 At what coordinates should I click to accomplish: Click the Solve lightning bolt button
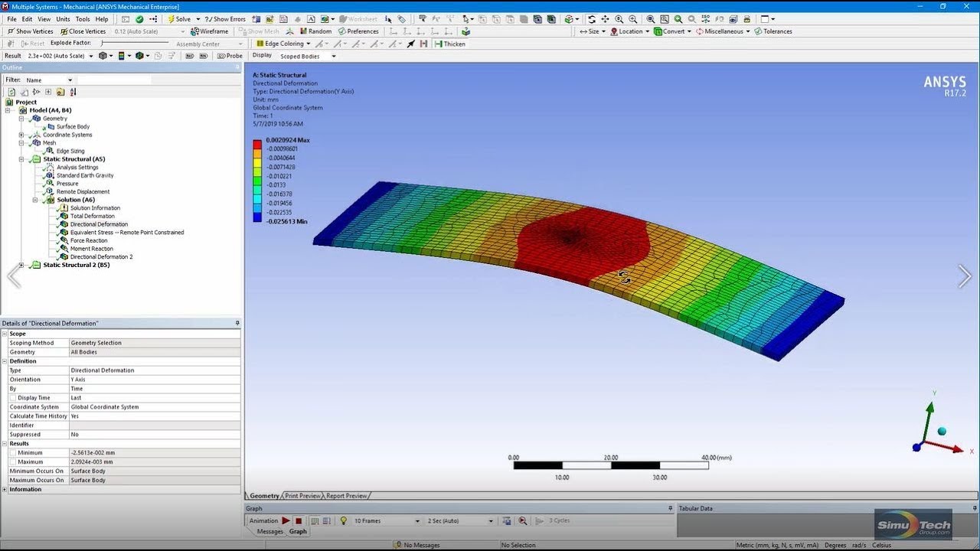tap(179, 19)
